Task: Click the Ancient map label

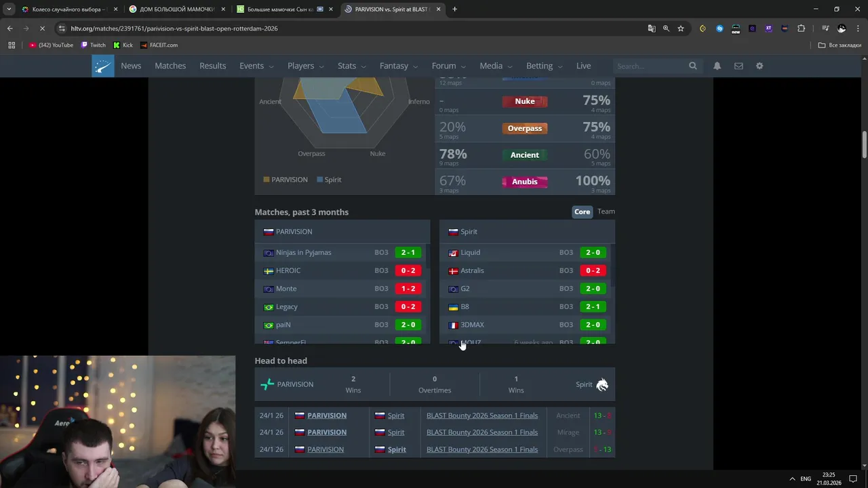Action: click(525, 155)
